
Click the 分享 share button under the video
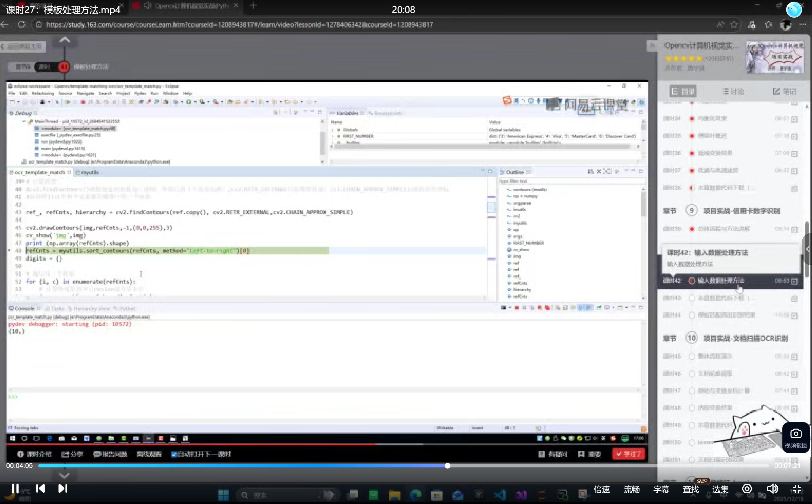tap(72, 454)
